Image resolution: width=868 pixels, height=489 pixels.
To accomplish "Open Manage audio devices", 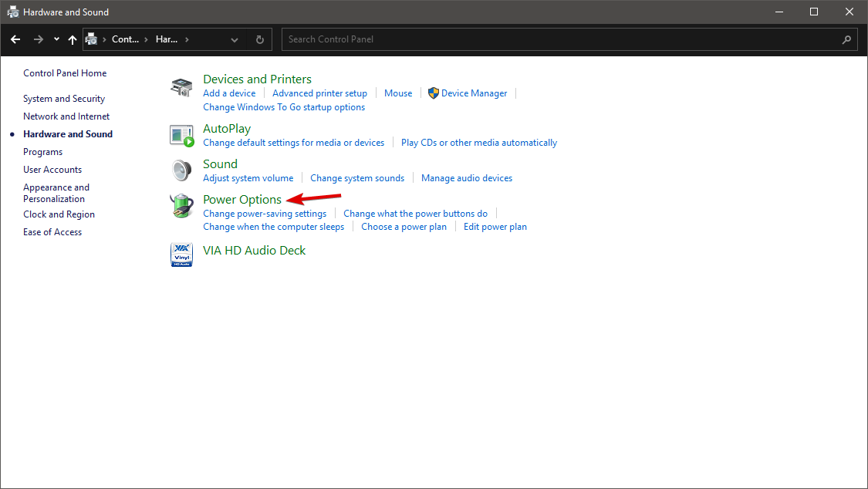I will [x=467, y=178].
